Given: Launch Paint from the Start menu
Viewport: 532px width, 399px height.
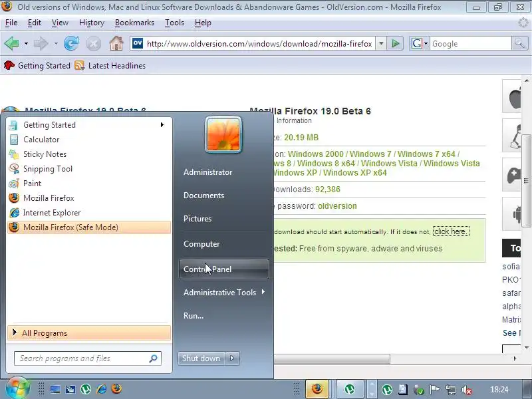Looking at the screenshot, I should 89,184.
